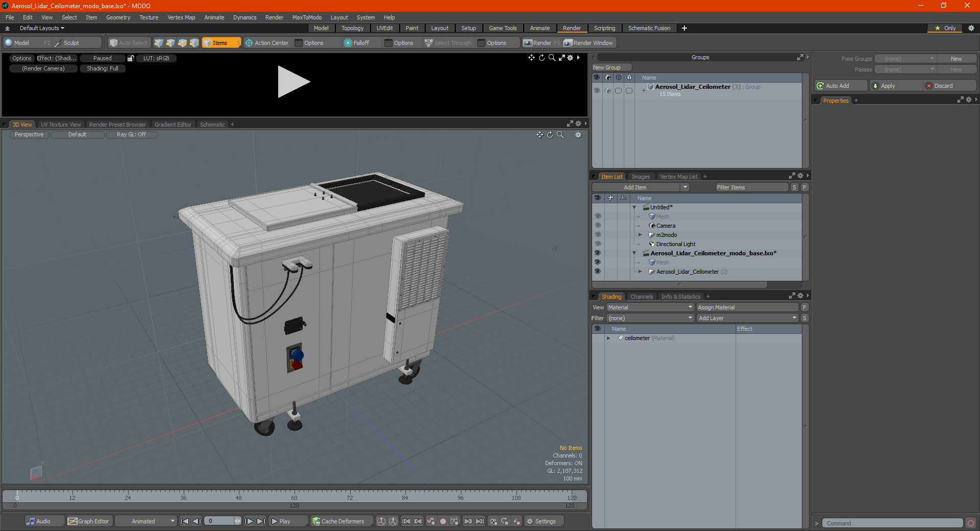Image resolution: width=980 pixels, height=531 pixels.
Task: Click the Render Window button
Action: 588,43
